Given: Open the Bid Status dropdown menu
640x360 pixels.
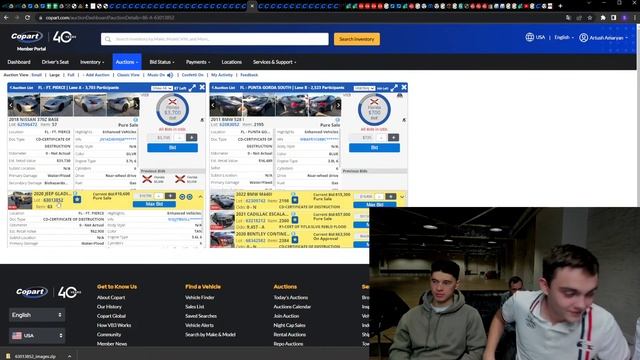Looking at the screenshot, I should pos(162,62).
